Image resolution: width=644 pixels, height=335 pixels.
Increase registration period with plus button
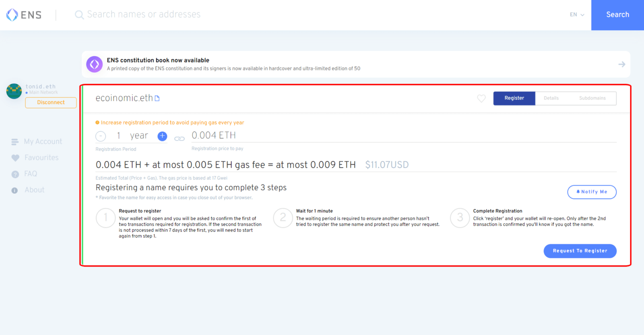tap(162, 136)
